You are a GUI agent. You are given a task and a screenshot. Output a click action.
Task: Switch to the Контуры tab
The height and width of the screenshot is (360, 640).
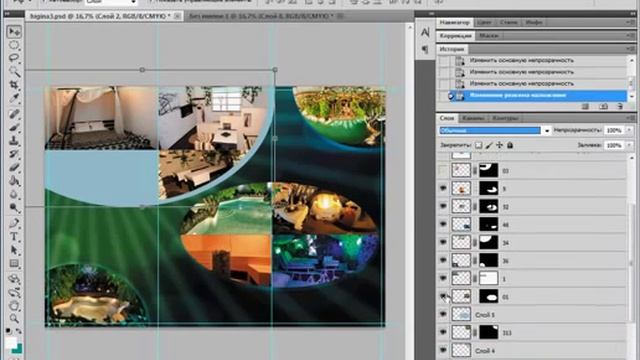[505, 118]
